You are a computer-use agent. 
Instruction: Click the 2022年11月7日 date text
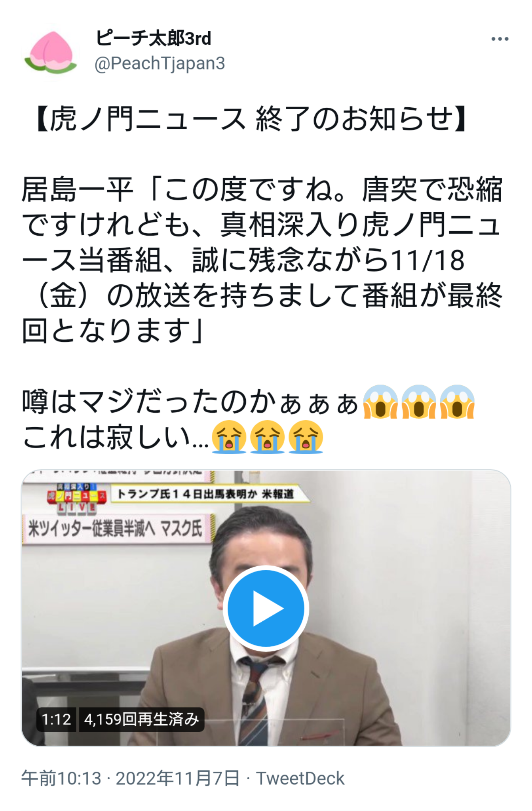178,778
